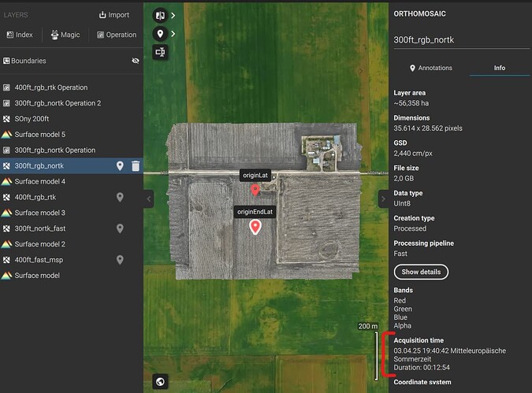Collapse the left layers panel arrow
This screenshot has width=532, height=393.
(x=149, y=199)
